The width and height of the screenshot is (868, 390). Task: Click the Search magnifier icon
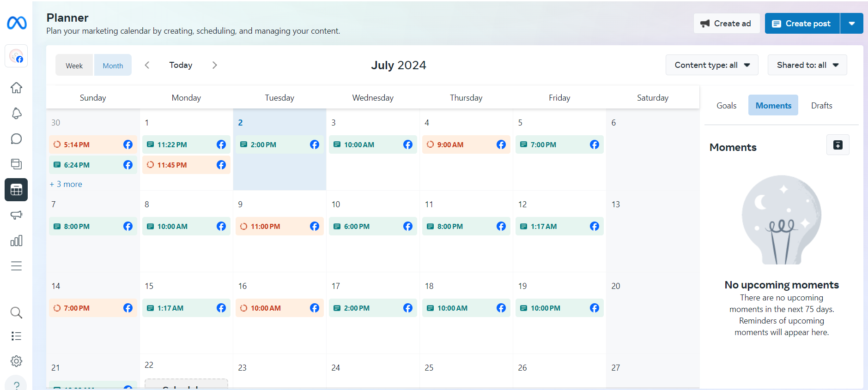pyautogui.click(x=16, y=312)
